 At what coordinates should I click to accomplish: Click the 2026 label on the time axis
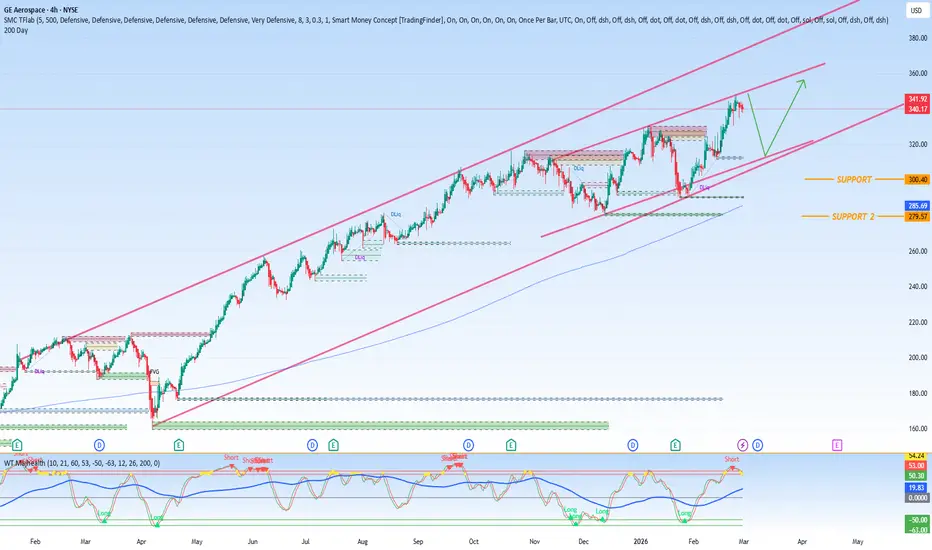pos(641,542)
